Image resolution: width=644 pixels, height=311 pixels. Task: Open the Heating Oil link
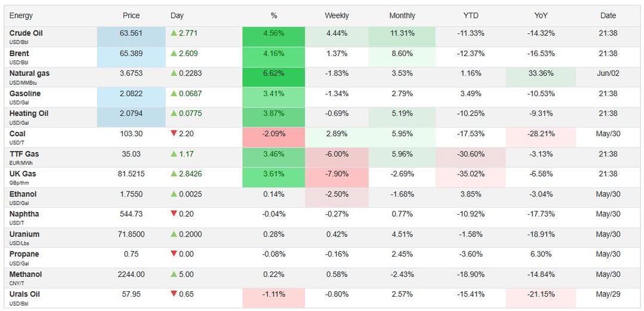[29, 113]
